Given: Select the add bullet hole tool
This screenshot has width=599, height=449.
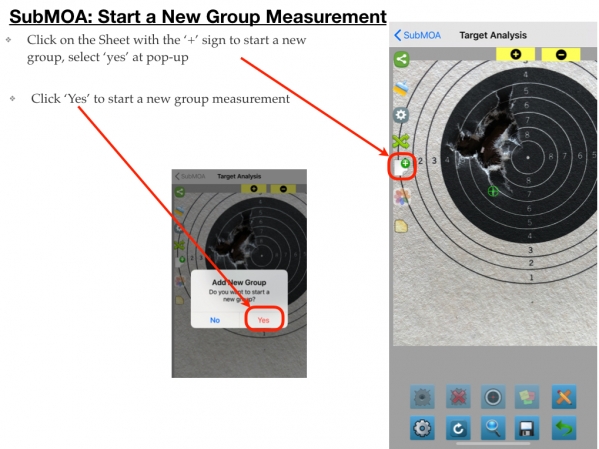Looking at the screenshot, I should click(x=422, y=397).
